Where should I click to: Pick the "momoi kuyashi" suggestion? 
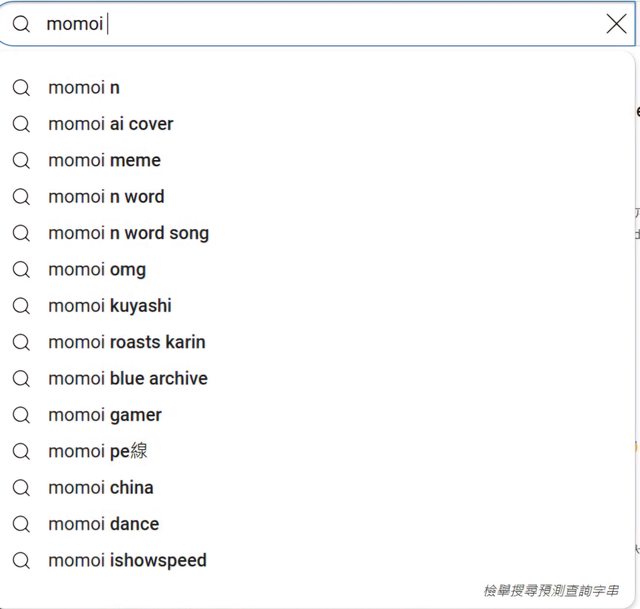coord(317,306)
